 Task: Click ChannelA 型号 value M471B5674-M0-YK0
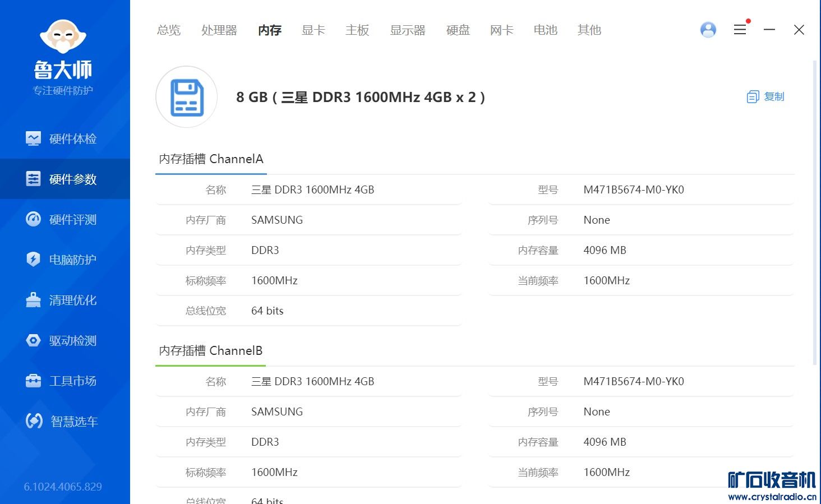coord(634,189)
